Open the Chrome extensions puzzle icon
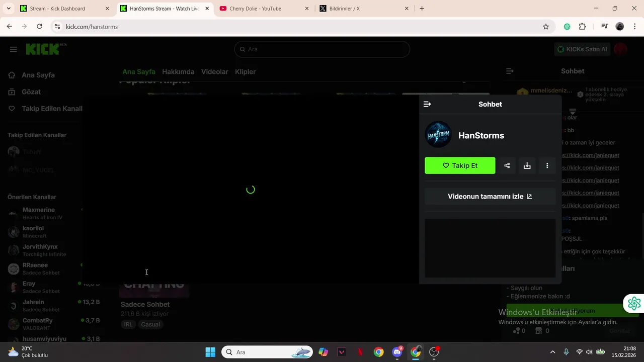Viewport: 644px width, 362px height. coord(583,27)
